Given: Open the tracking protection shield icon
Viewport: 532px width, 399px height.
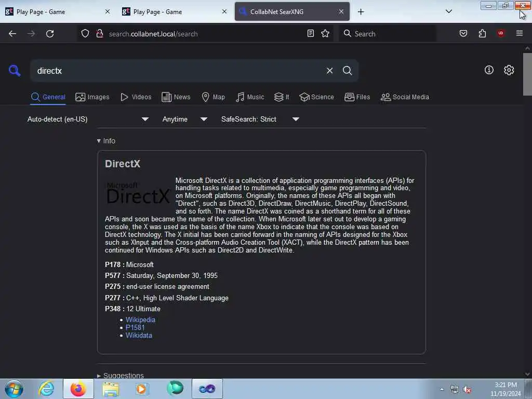Looking at the screenshot, I should point(85,33).
